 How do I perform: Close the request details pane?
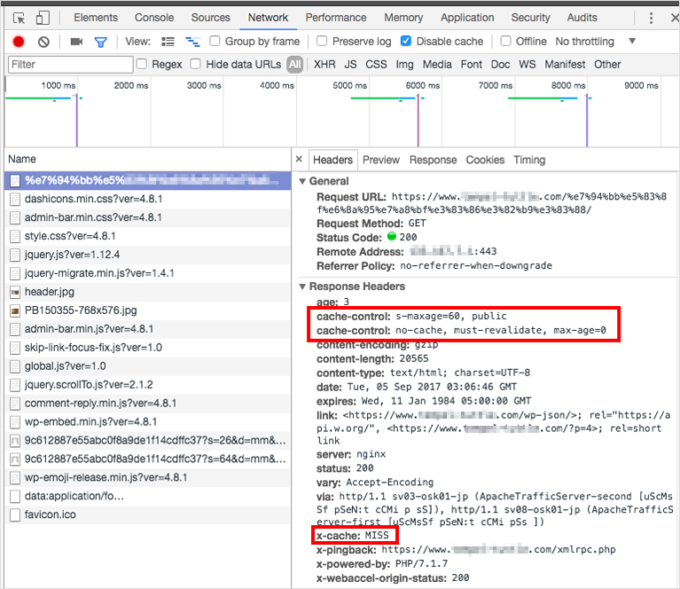(x=299, y=159)
